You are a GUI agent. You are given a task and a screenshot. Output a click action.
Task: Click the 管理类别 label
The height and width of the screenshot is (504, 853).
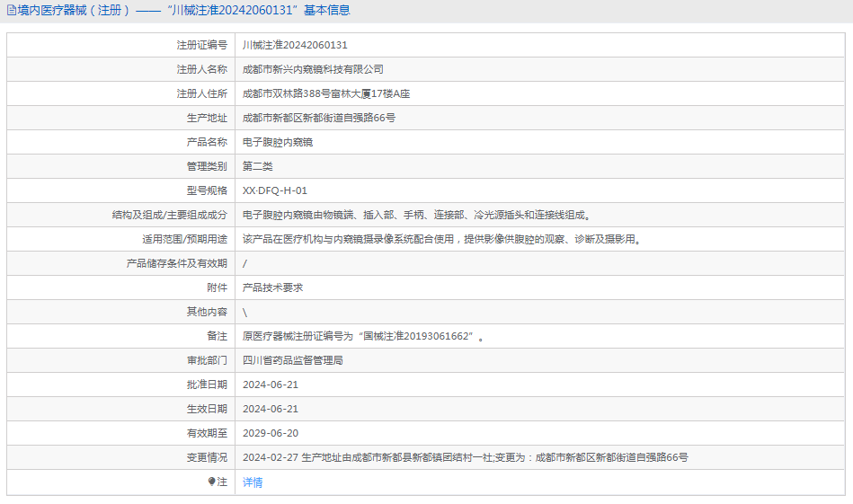click(207, 166)
